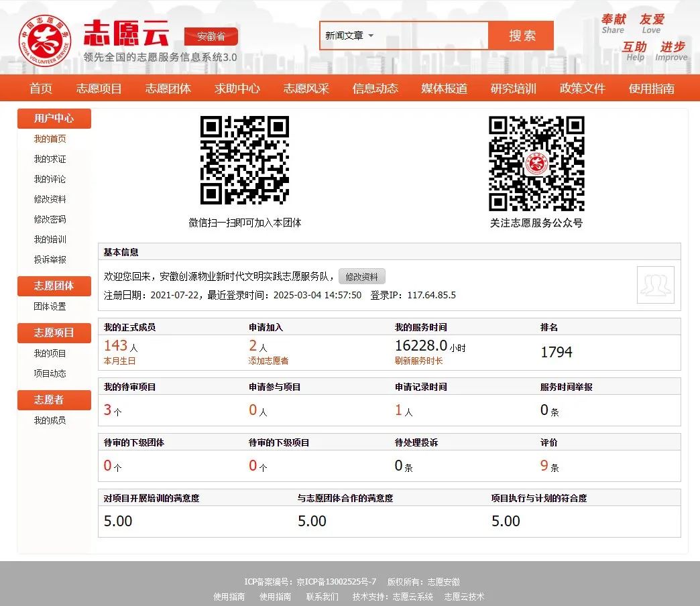Open the 媒体报道 nav item

tap(444, 88)
